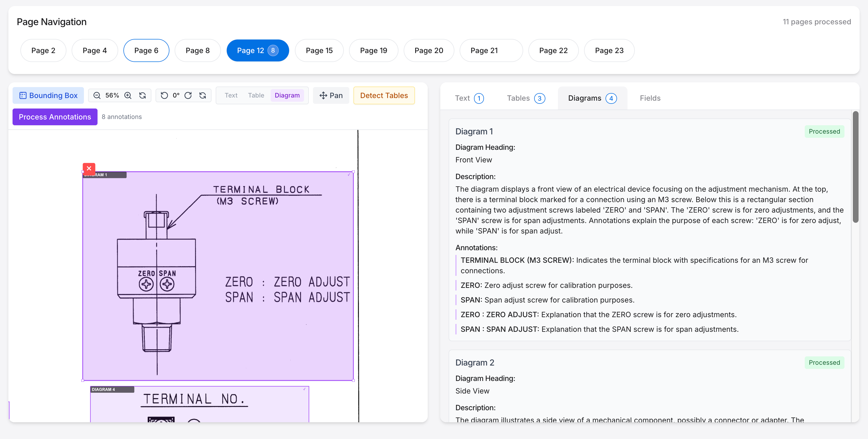Click the '8 annotations' count label
This screenshot has height=439, width=868.
coord(122,117)
